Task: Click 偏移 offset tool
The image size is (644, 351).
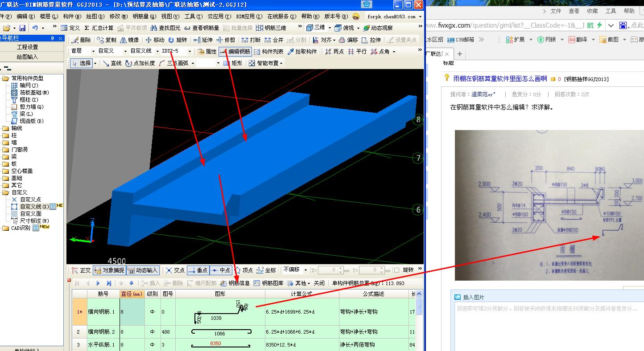Action: [348, 40]
